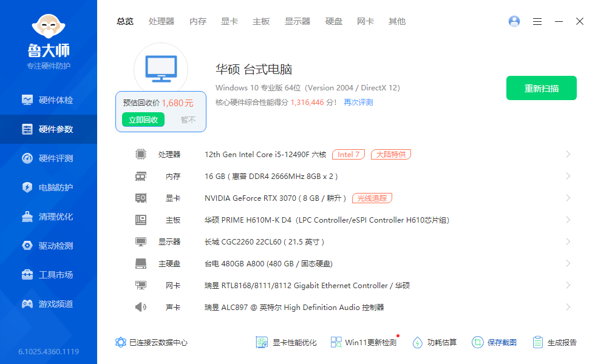The width and height of the screenshot is (595, 364).
Task: Click the user account avatar icon
Action: [x=514, y=21]
